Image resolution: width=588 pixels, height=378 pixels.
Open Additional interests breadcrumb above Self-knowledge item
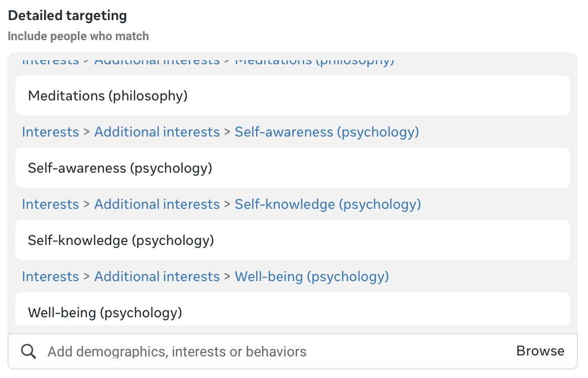click(x=157, y=204)
